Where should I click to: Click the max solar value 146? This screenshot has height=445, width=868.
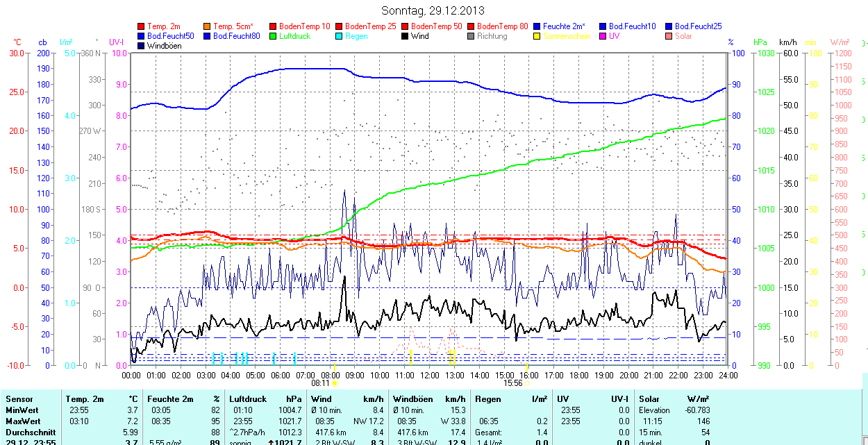tap(703, 421)
